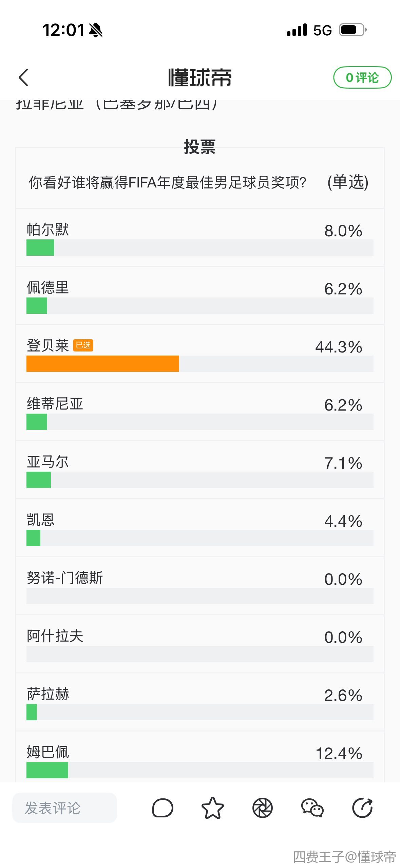Viewport: 400px width, 868px height.
Task: Open the 0评论 comments button
Action: coord(362,77)
